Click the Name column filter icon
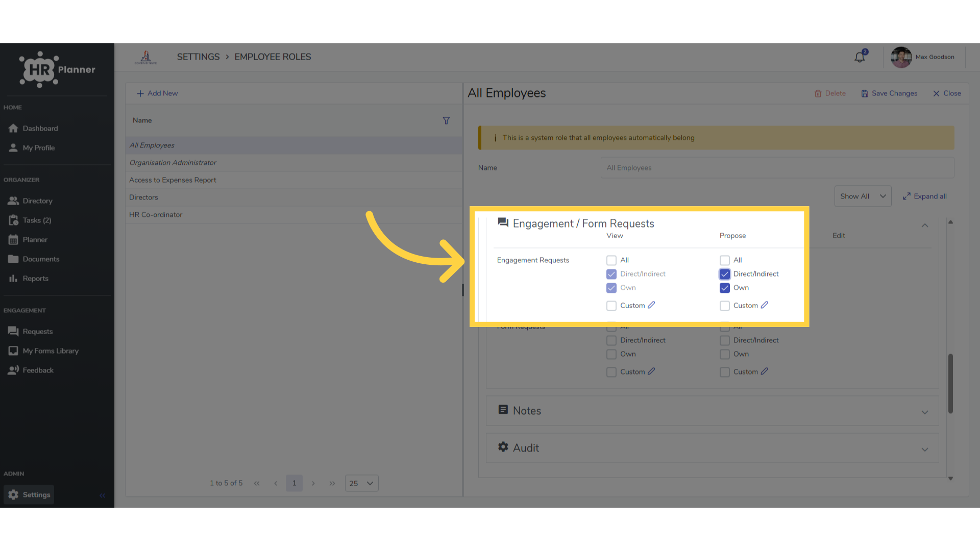The width and height of the screenshot is (980, 551). point(446,121)
